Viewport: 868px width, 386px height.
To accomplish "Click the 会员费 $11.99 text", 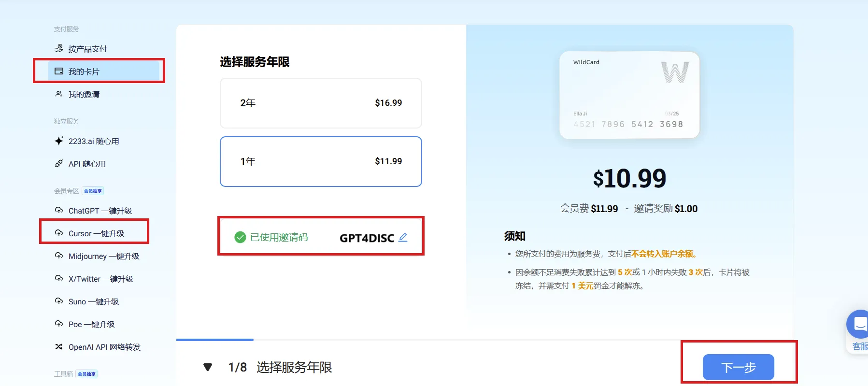I will [589, 208].
